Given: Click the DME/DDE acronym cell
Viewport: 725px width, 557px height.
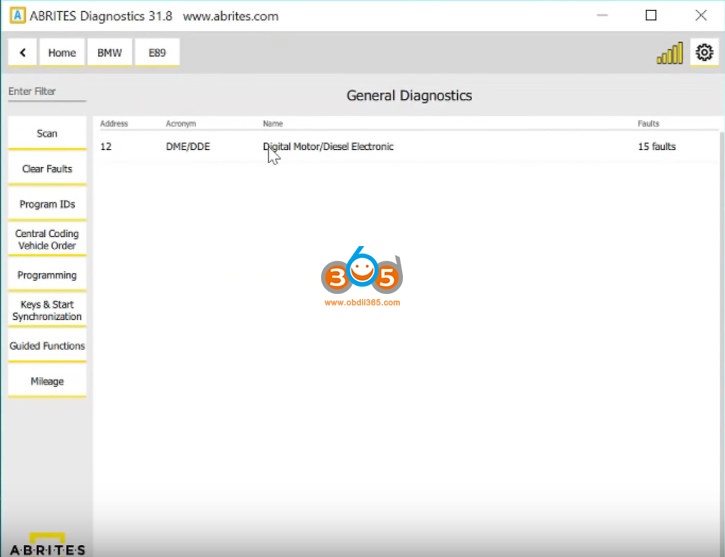Looking at the screenshot, I should click(188, 147).
